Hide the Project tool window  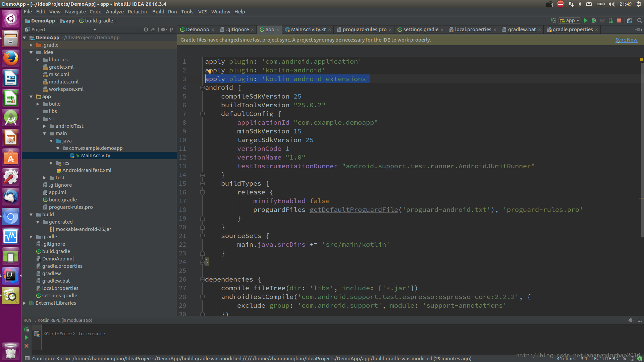[172, 29]
